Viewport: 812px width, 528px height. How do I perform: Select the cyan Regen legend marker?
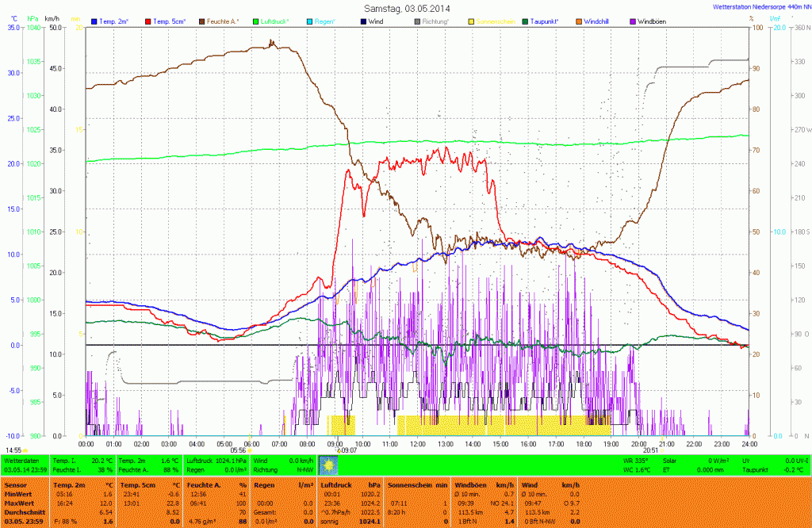[309, 21]
